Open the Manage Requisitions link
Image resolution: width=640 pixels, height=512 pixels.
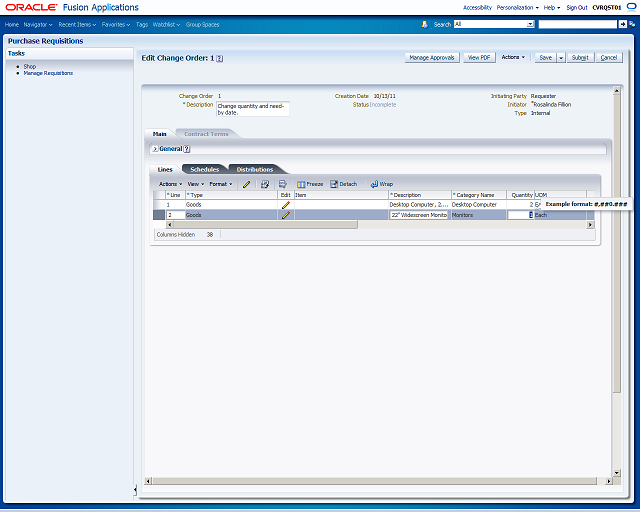click(48, 73)
